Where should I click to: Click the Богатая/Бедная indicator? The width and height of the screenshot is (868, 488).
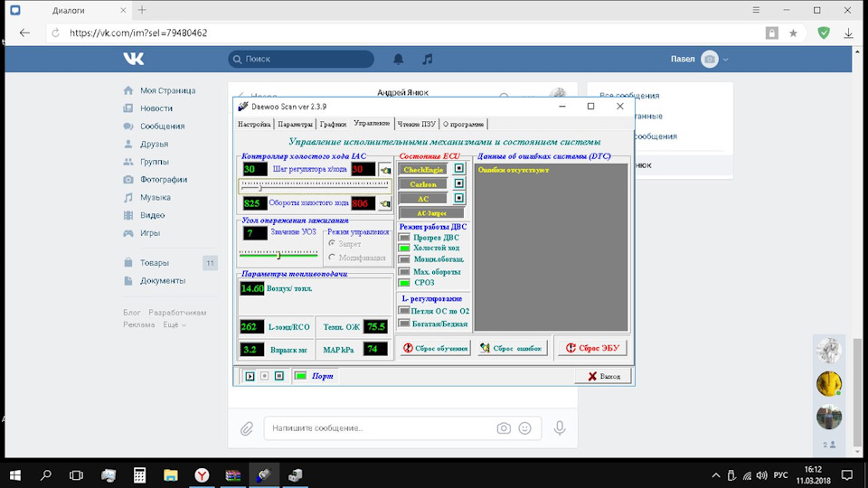coord(405,324)
